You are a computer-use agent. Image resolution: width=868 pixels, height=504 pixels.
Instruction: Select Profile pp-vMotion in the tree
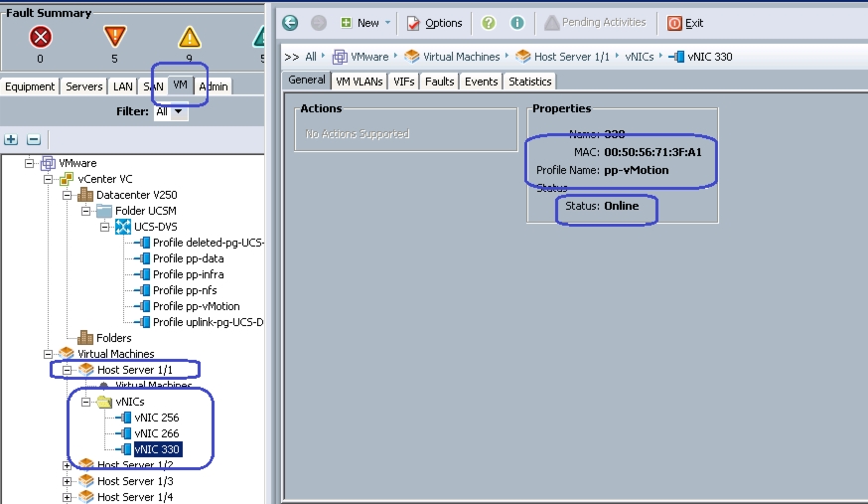coord(196,306)
